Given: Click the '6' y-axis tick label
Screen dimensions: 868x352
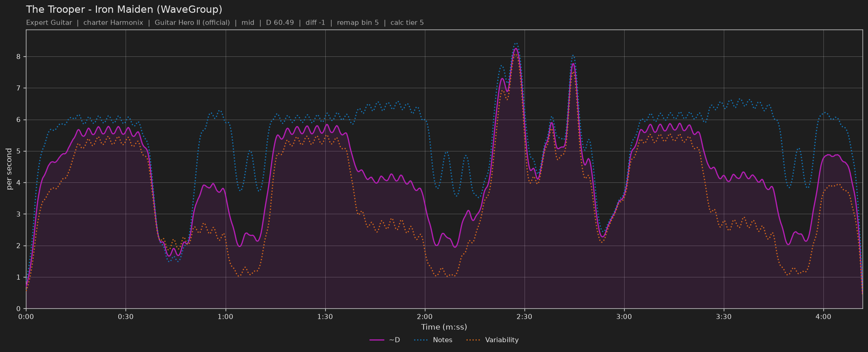Looking at the screenshot, I should pyautogui.click(x=19, y=120).
